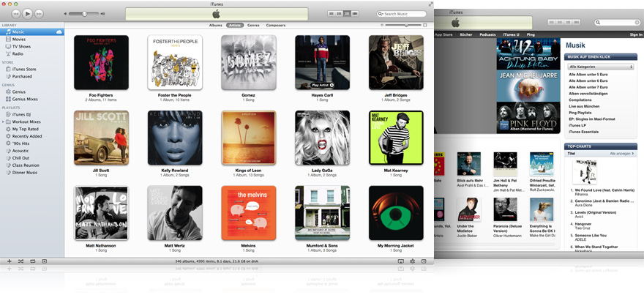
Task: Click the store window search field
Action: [617, 23]
